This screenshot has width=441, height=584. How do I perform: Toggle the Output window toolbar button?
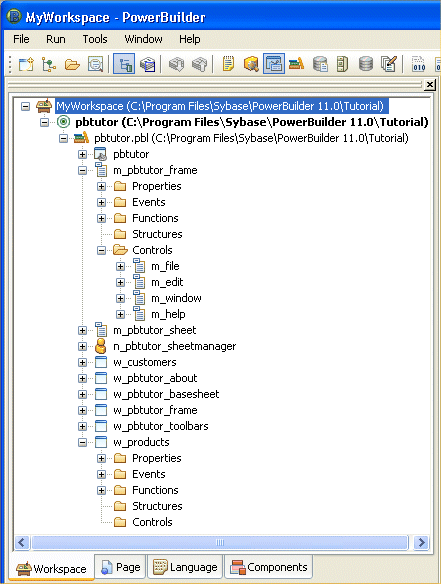tap(147, 64)
